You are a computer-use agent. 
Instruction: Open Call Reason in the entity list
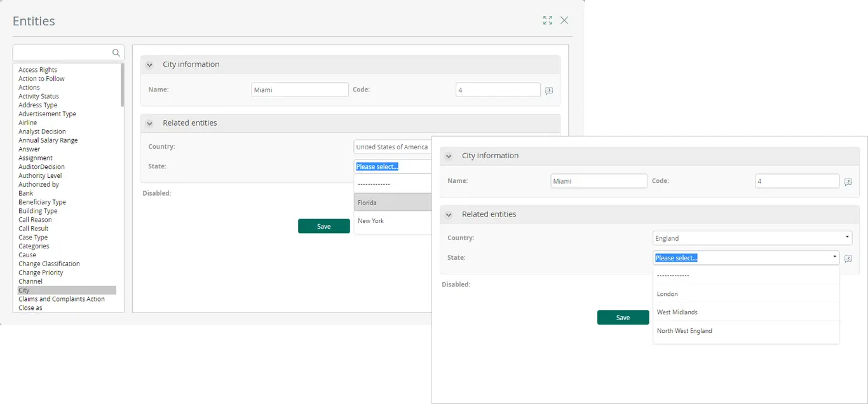coord(36,220)
